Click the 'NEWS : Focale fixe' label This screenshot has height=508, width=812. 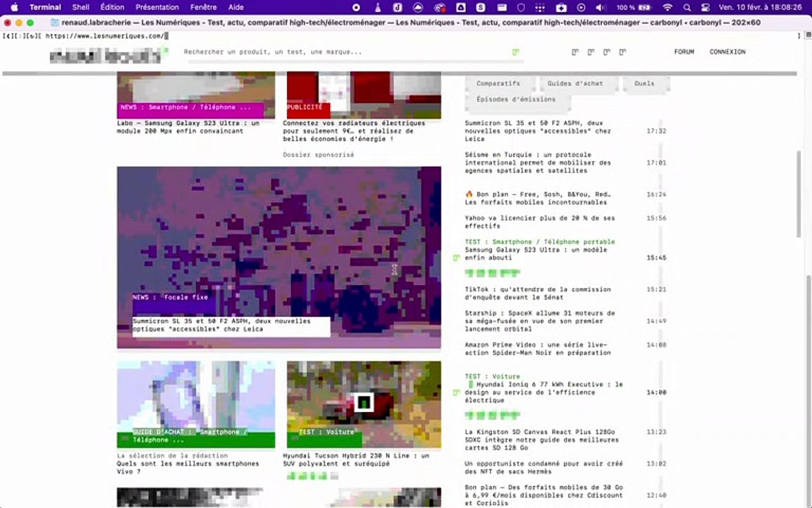[x=171, y=298]
